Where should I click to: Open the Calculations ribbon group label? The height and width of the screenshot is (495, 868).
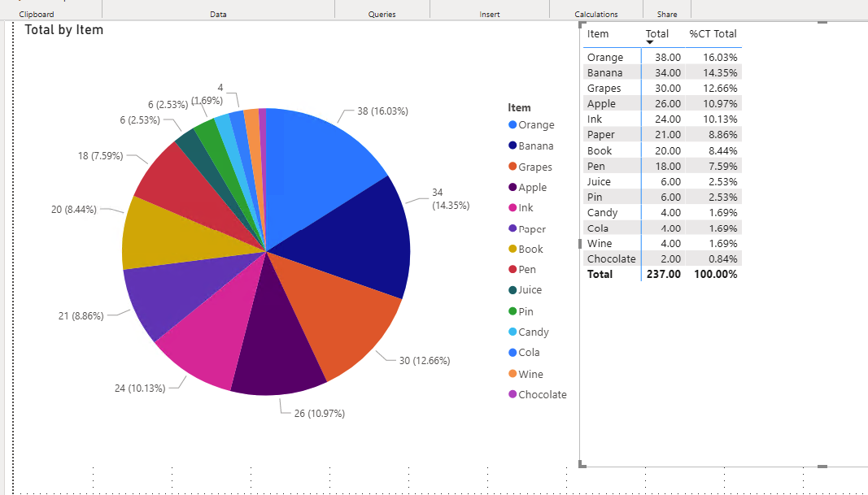(596, 15)
